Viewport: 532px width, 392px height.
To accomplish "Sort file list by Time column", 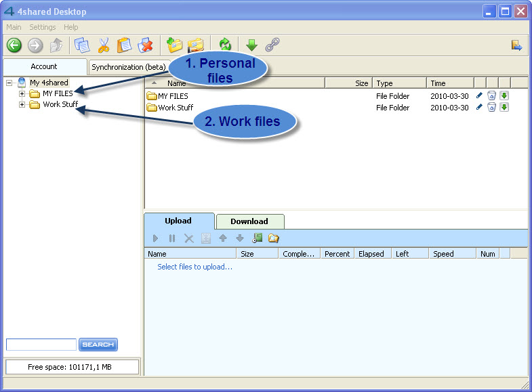I will [x=450, y=83].
